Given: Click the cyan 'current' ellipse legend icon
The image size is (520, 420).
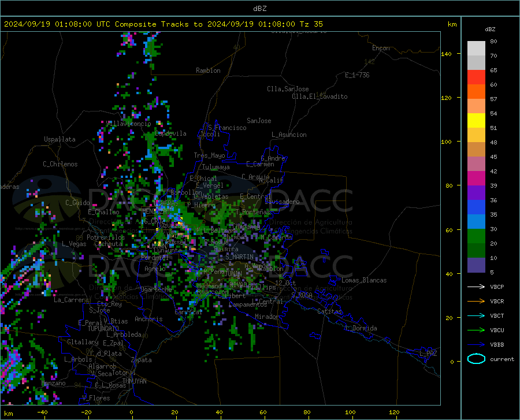Looking at the screenshot, I should coord(476,359).
